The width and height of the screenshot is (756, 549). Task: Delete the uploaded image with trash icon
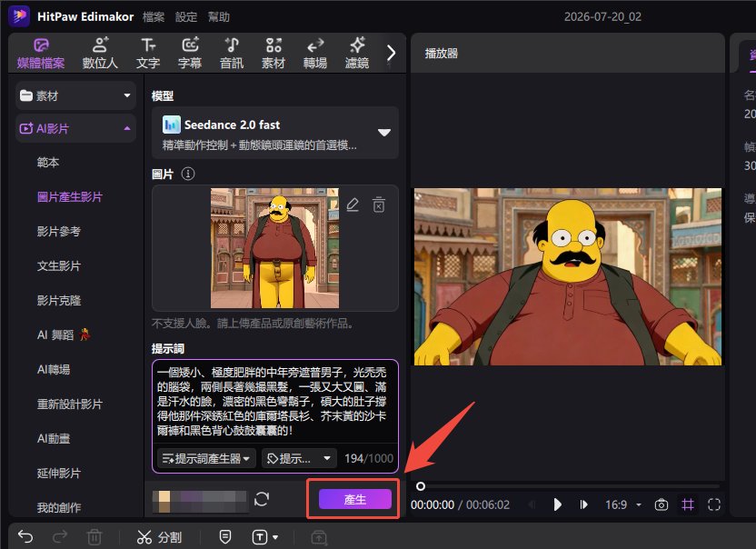[379, 205]
